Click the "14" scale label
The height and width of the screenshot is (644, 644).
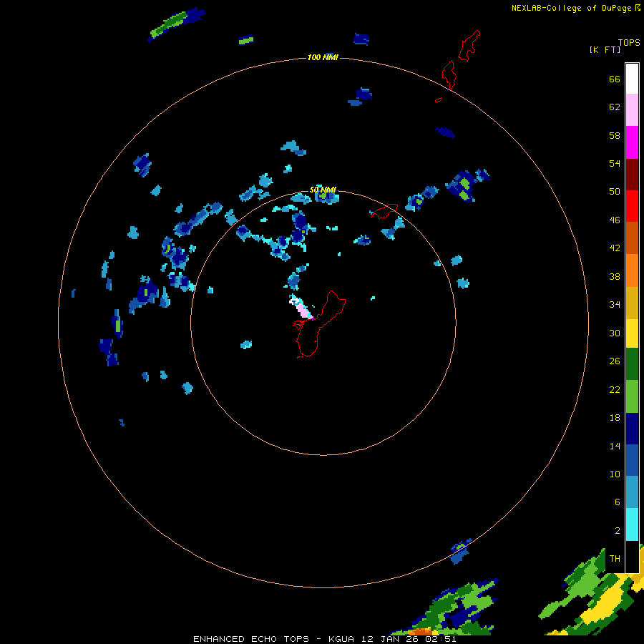615,446
